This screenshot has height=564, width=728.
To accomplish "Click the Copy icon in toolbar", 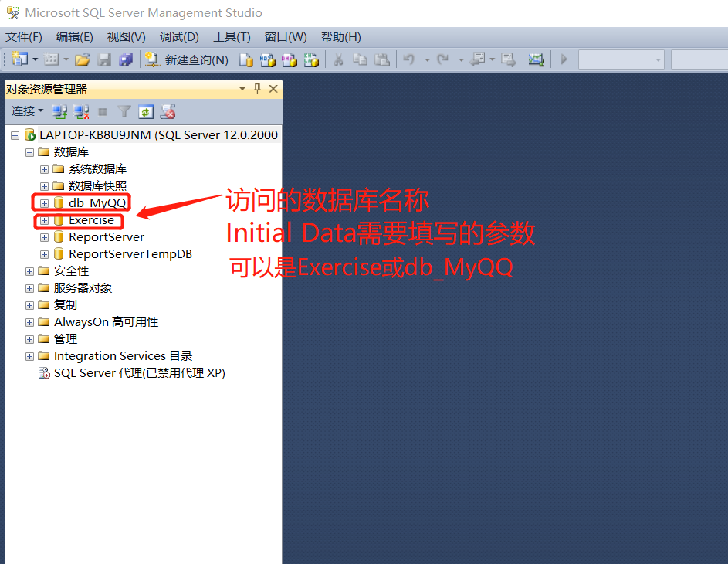I will [x=360, y=59].
